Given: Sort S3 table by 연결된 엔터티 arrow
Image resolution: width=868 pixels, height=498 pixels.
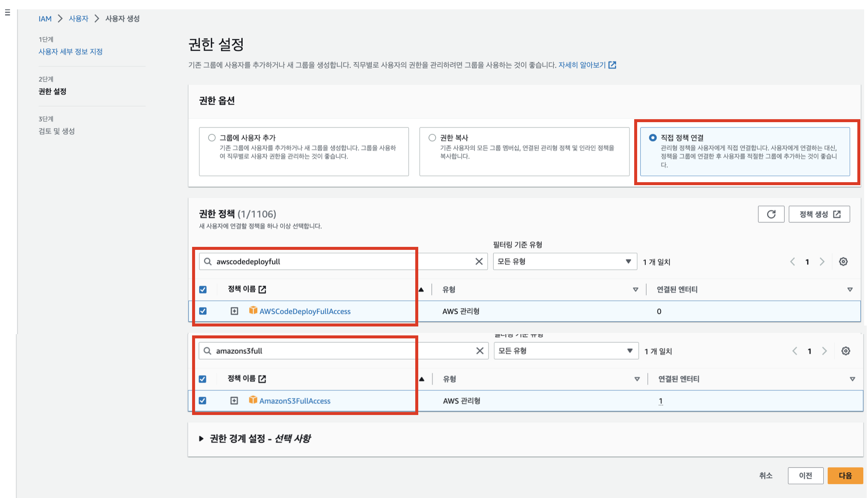Looking at the screenshot, I should [x=852, y=379].
